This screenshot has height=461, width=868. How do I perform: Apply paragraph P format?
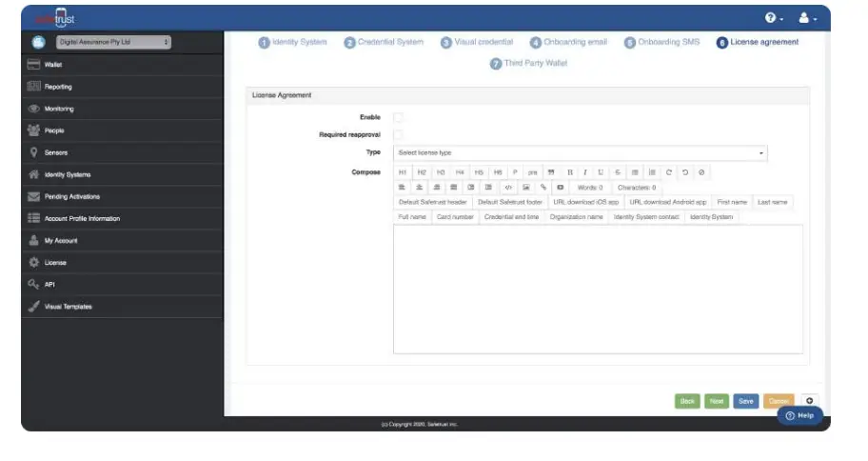click(x=515, y=172)
